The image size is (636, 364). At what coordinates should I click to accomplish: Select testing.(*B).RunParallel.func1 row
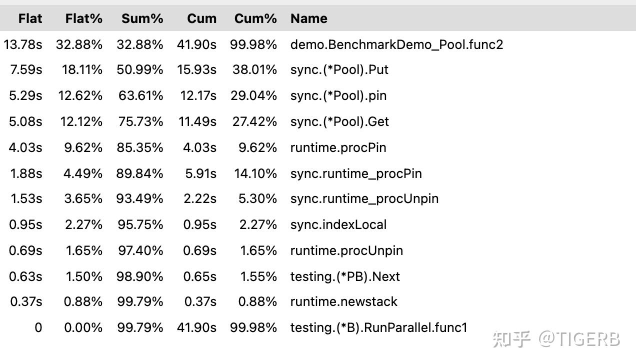tap(318, 327)
